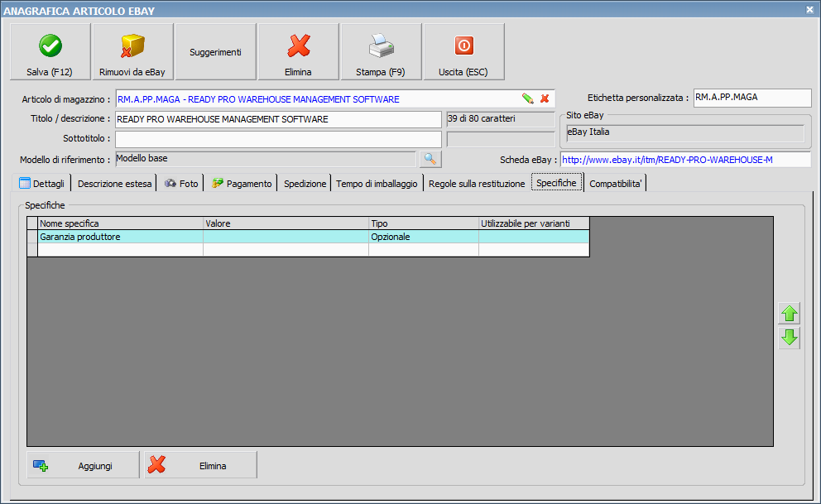The width and height of the screenshot is (821, 504).
Task: Click Tipo column header
Action: [424, 223]
